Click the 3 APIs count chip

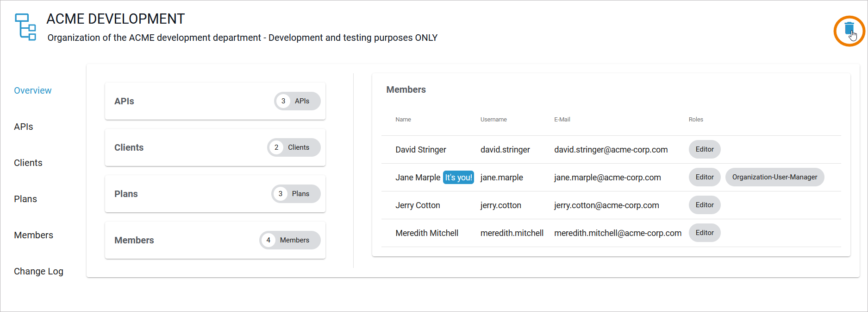pos(297,101)
